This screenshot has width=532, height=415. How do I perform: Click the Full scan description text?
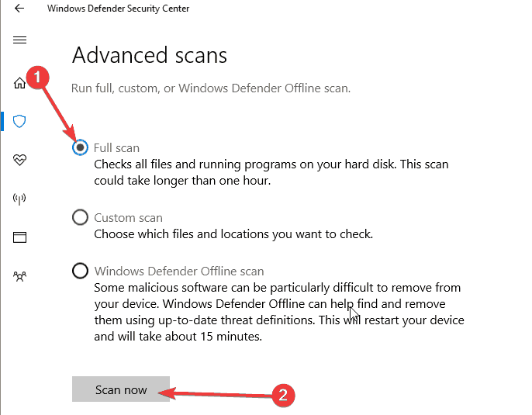tap(271, 172)
